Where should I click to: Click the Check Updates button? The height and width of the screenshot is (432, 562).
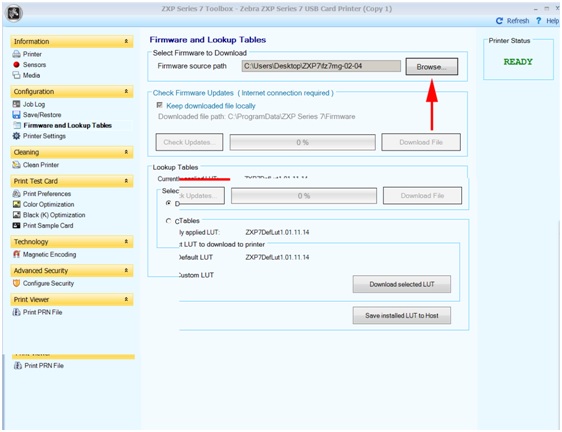click(189, 142)
